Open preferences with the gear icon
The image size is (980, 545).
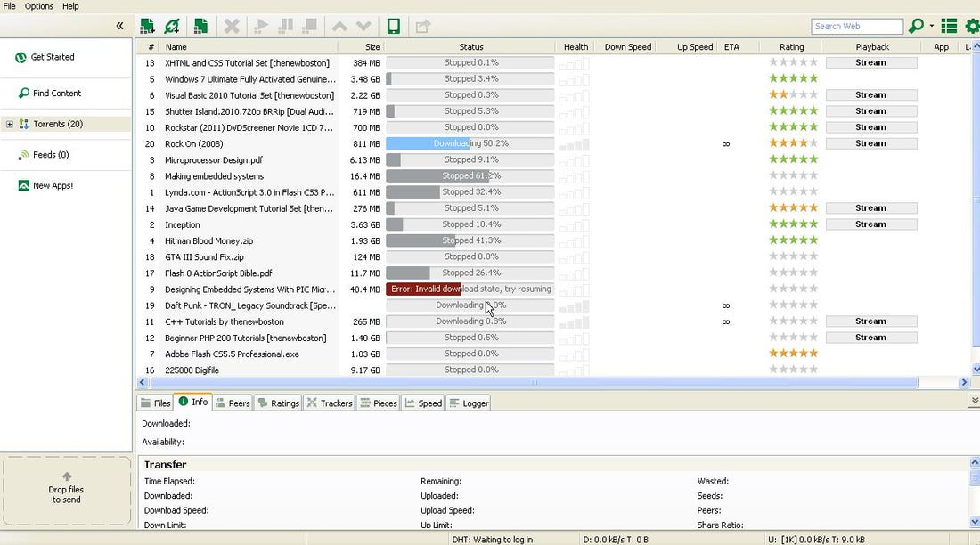point(970,25)
